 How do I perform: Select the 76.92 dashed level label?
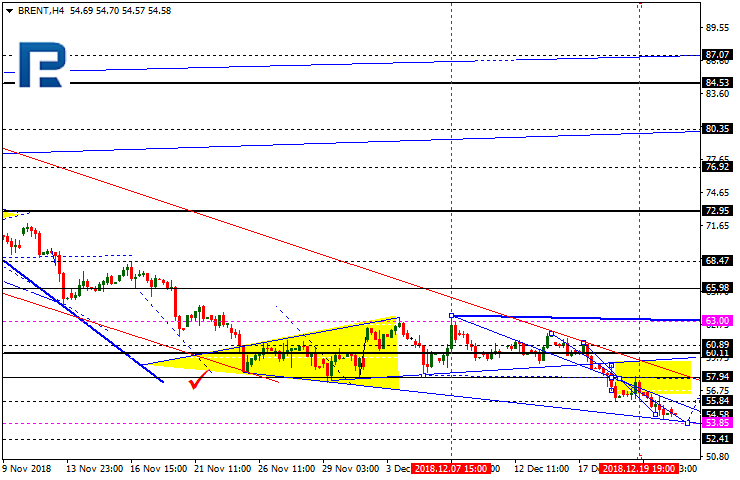coord(717,167)
